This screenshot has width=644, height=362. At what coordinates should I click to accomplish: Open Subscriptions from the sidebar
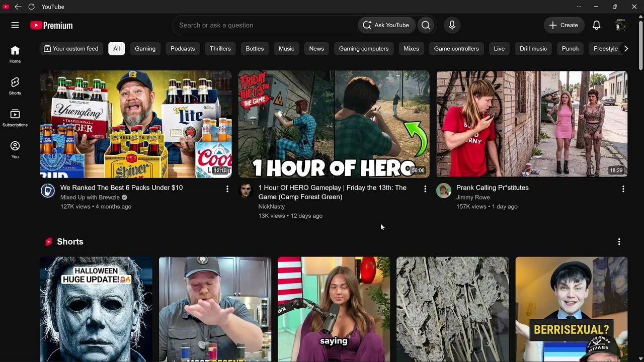[x=15, y=118]
